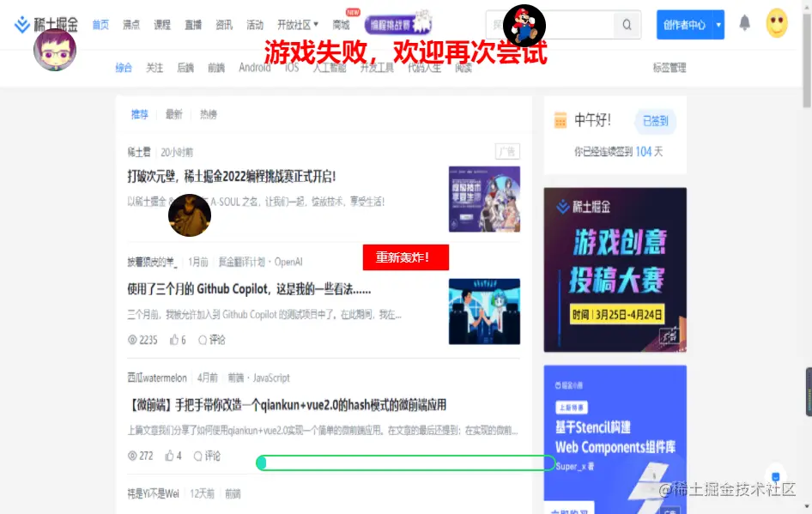Click the red 重新轰炸! button
Image resolution: width=812 pixels, height=514 pixels.
point(405,257)
